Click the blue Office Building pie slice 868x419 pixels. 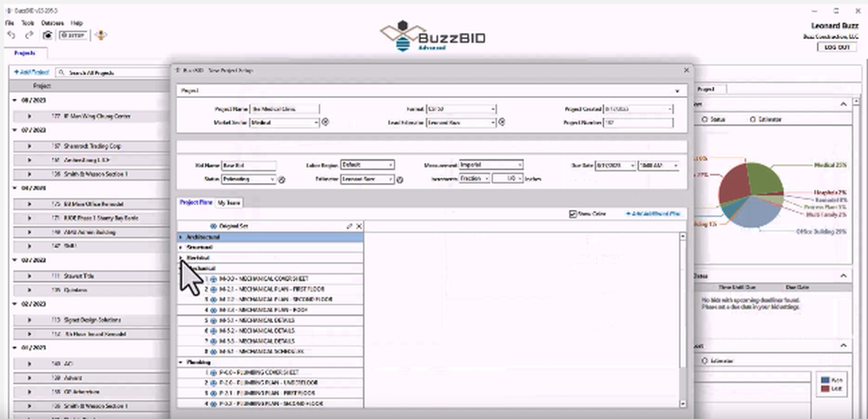756,213
